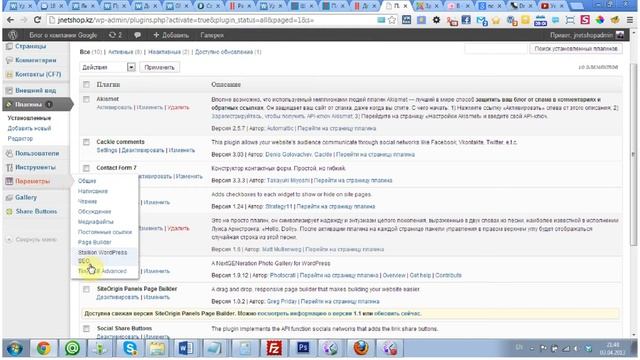Open comments bubble icon in admin bar
Image resolution: width=640 pixels, height=360 pixels.
point(138,35)
